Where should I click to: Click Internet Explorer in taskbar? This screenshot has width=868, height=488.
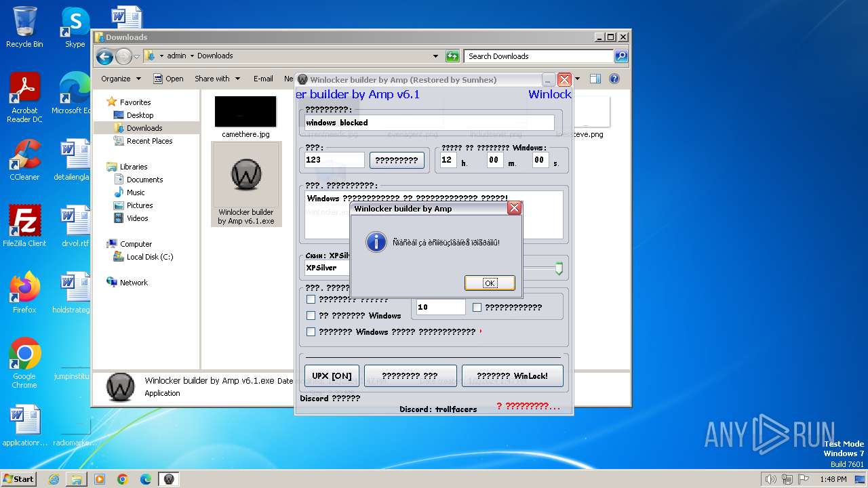tap(54, 479)
